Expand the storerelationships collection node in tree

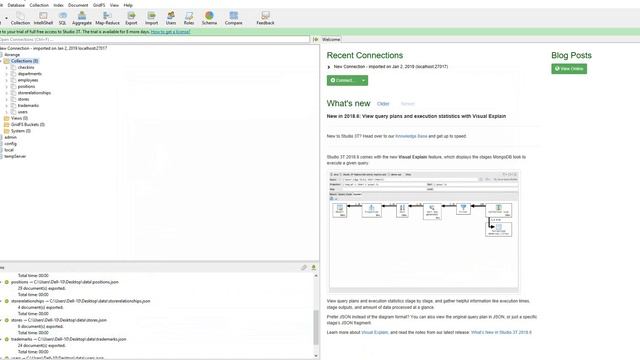point(7,93)
